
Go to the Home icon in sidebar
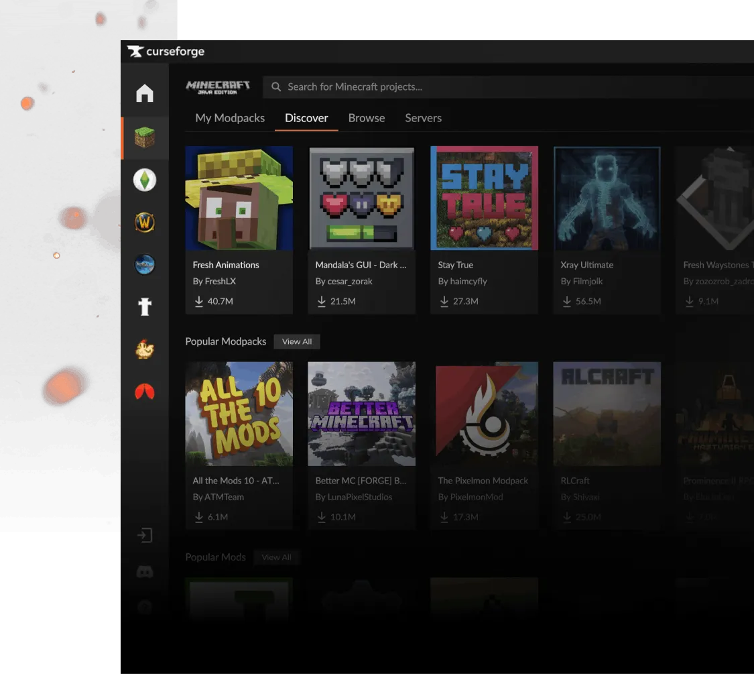145,93
